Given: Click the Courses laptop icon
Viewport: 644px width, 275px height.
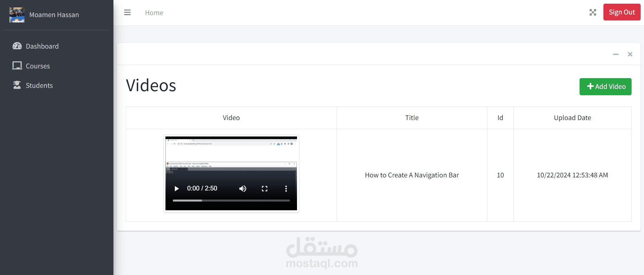Looking at the screenshot, I should (x=17, y=66).
